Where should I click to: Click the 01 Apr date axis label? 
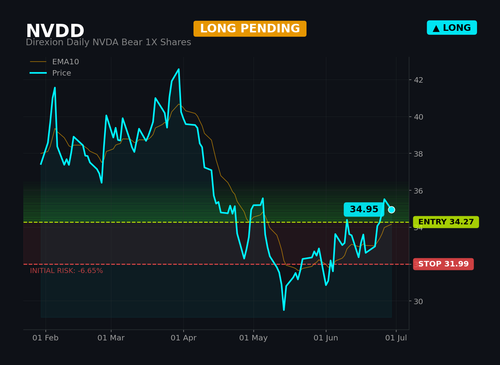183,338
